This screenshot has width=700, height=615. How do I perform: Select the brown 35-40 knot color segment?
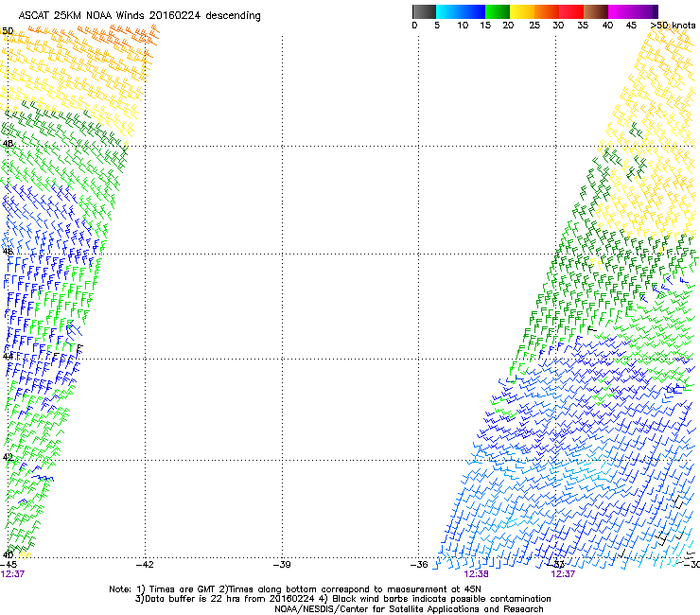click(x=596, y=11)
